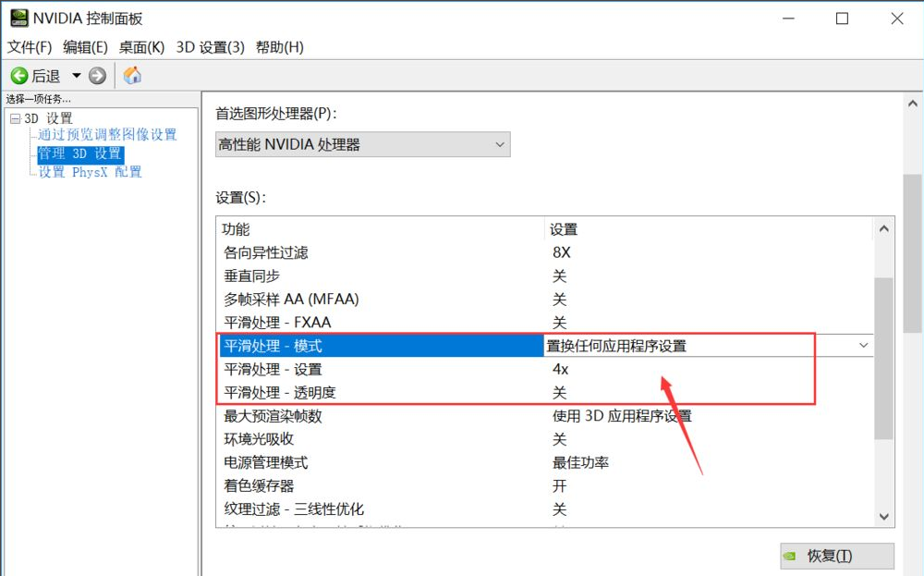The width and height of the screenshot is (924, 576).
Task: Click main panel scrollbar up arrow
Action: 913,104
